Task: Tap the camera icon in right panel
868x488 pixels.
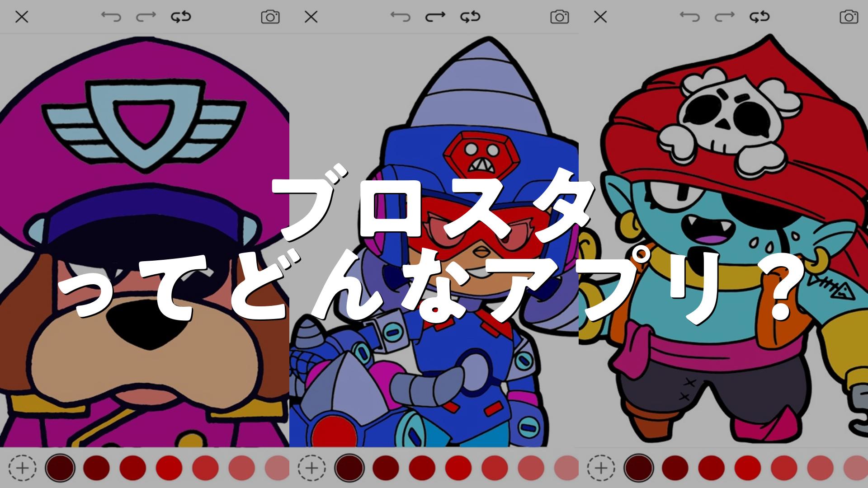Action: 849,17
